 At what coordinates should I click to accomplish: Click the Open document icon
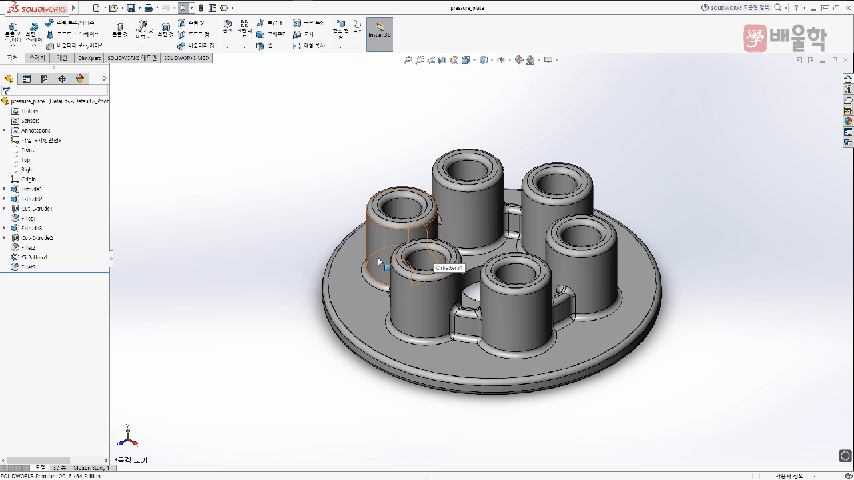coord(113,8)
